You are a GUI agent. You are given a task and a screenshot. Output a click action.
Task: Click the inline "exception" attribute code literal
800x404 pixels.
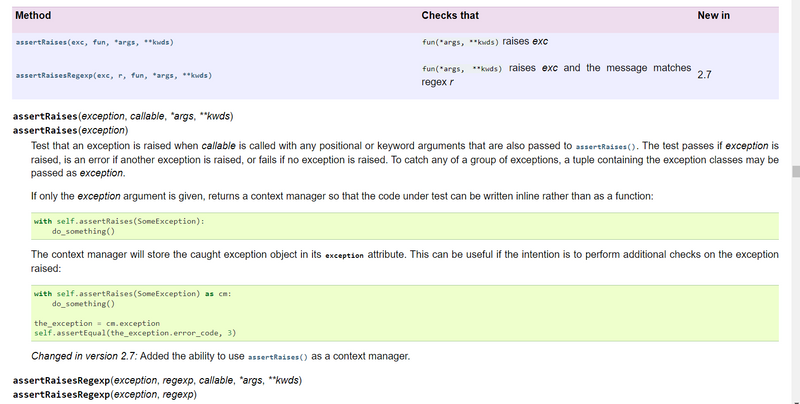click(344, 256)
